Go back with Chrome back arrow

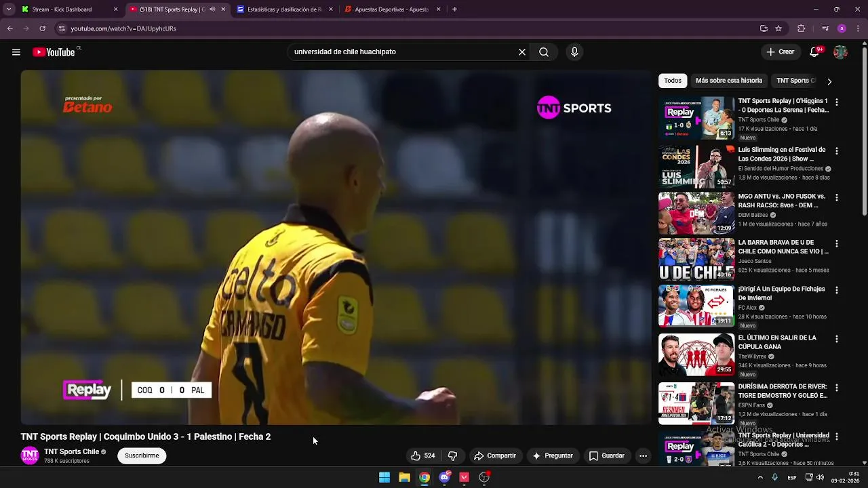[x=10, y=28]
